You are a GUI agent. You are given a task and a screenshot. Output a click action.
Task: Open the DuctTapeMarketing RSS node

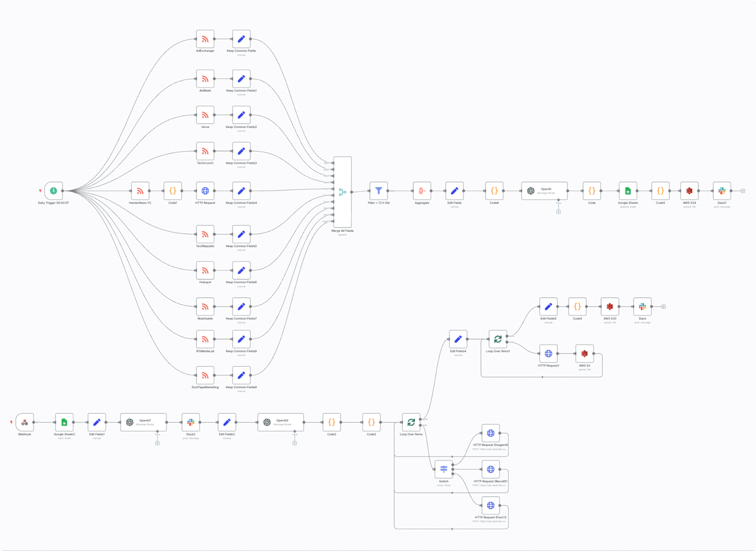pos(205,375)
